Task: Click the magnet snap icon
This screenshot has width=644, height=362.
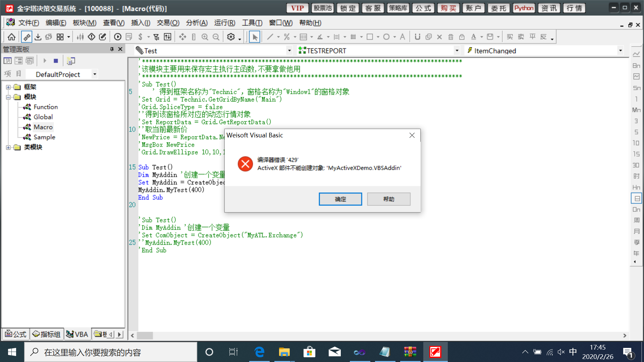Action: (x=417, y=37)
